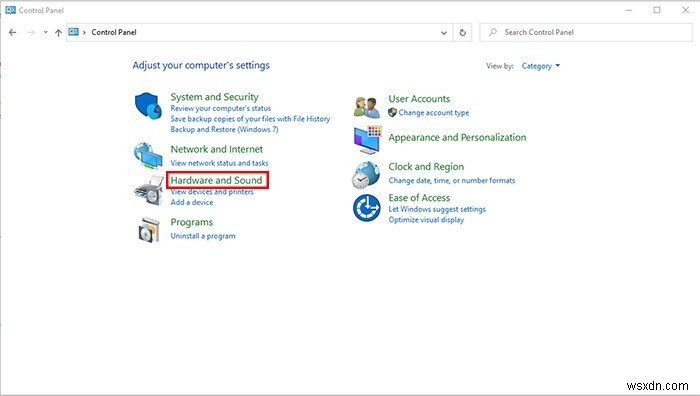Viewport: 700px width, 396px height.
Task: Click the Control Panel icon in address bar
Action: pos(74,32)
